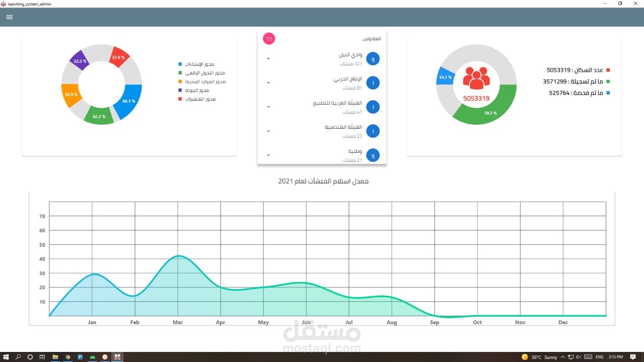644x362 pixels.
Task: Open Android Studio from the taskbar
Action: coord(93,357)
